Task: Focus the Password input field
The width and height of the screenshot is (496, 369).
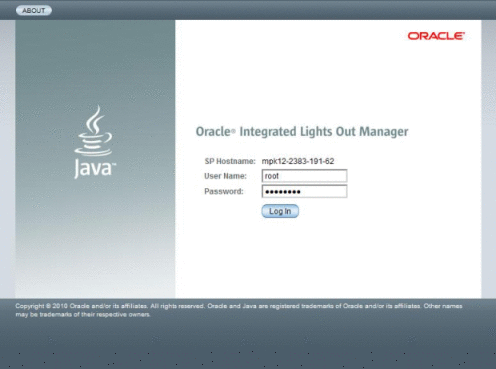Action: [x=304, y=192]
